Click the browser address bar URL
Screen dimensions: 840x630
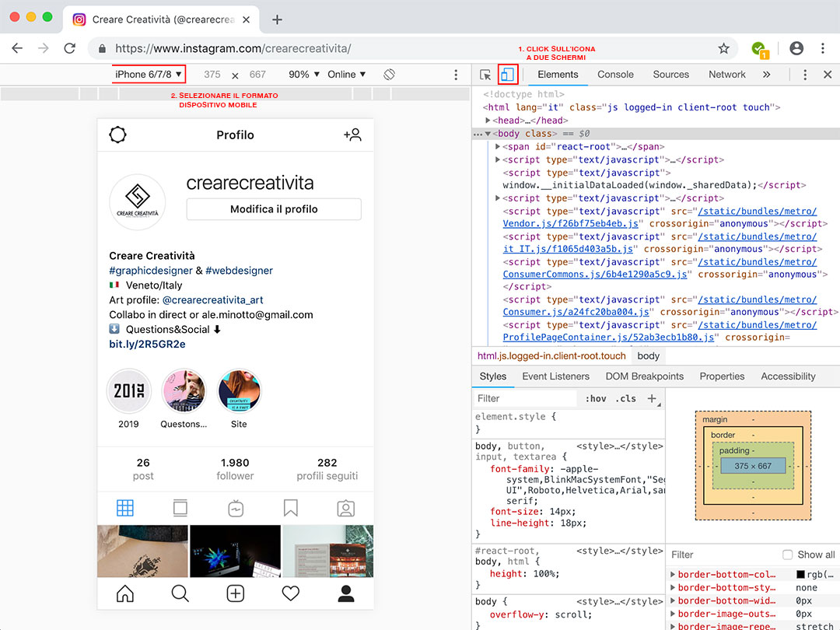pyautogui.click(x=233, y=48)
